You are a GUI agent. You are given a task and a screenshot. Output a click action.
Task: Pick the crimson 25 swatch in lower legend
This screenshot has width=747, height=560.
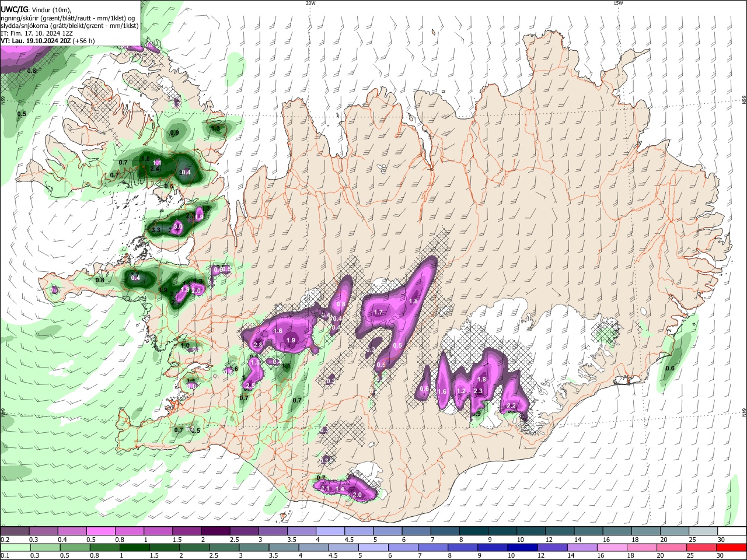click(702, 547)
